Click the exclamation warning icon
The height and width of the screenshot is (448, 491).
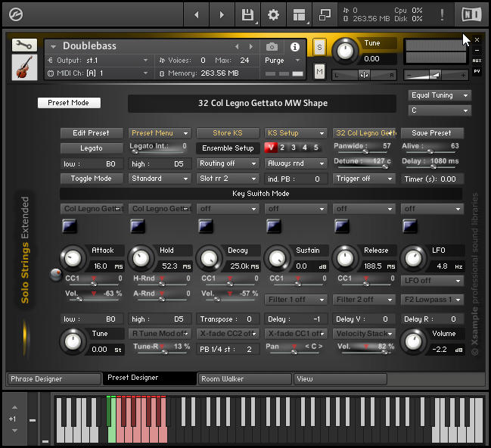[x=442, y=14]
